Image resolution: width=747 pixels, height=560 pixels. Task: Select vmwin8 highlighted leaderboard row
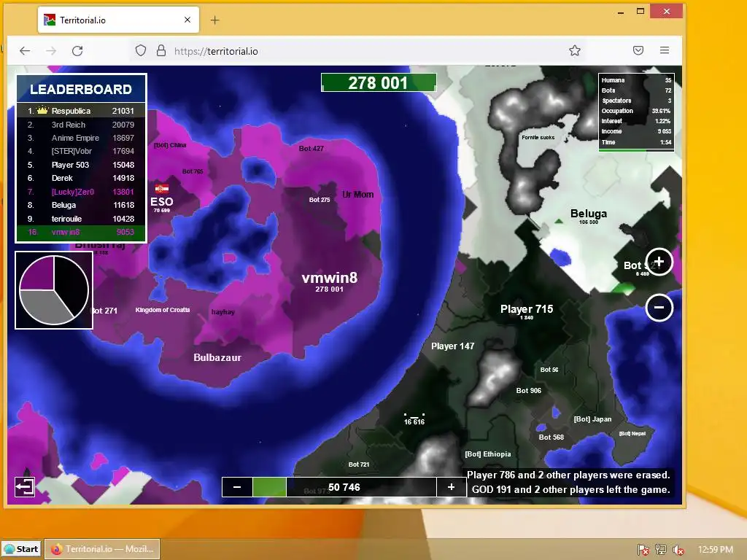pyautogui.click(x=81, y=233)
